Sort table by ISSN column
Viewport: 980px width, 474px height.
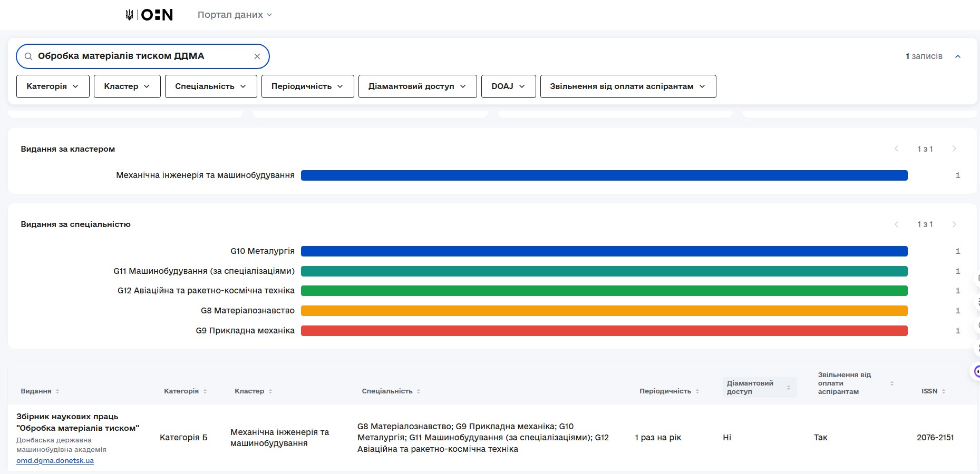(x=934, y=391)
